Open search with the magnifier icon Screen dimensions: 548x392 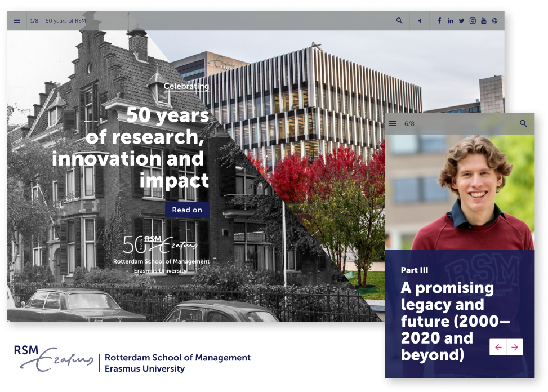coord(399,20)
